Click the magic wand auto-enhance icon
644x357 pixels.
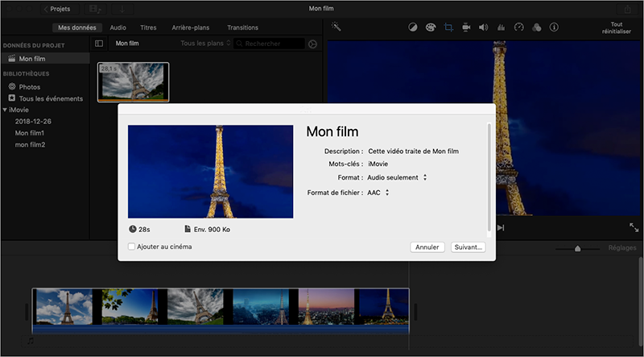point(336,27)
